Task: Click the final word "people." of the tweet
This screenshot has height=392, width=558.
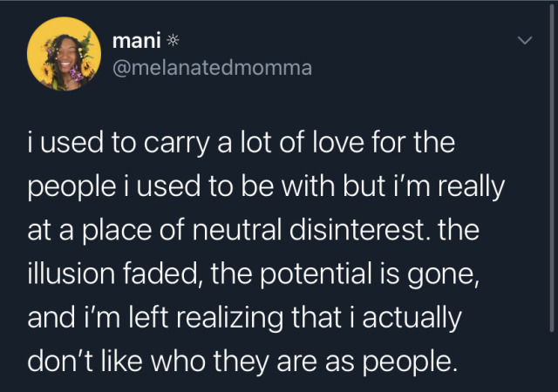Action: [x=409, y=363]
